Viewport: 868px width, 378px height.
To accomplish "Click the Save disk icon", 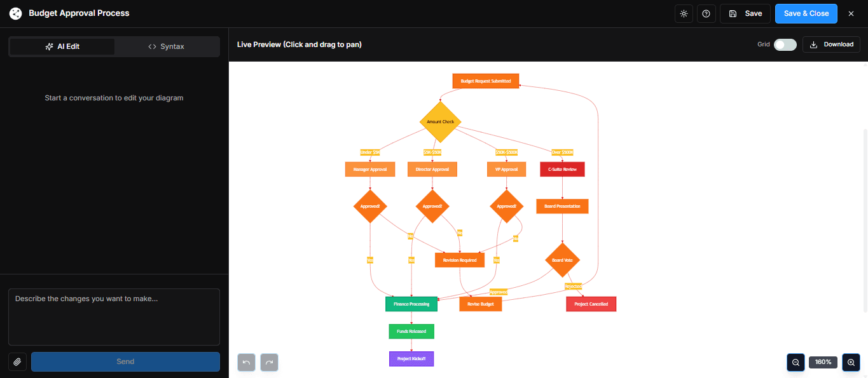I will [x=733, y=13].
